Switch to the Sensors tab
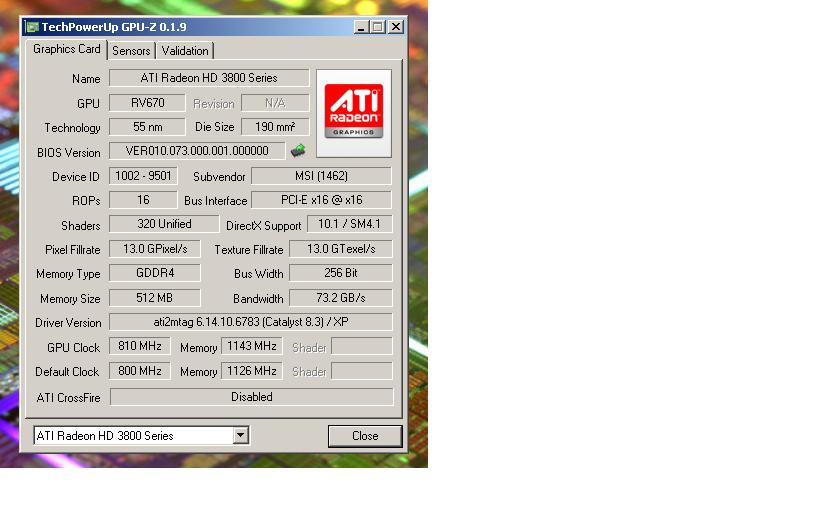 point(131,51)
